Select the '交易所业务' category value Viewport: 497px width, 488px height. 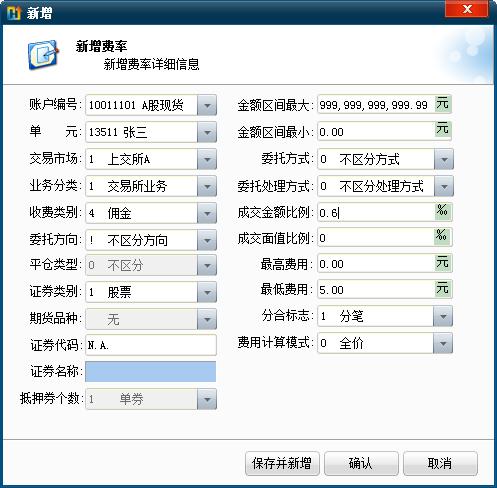point(137,186)
